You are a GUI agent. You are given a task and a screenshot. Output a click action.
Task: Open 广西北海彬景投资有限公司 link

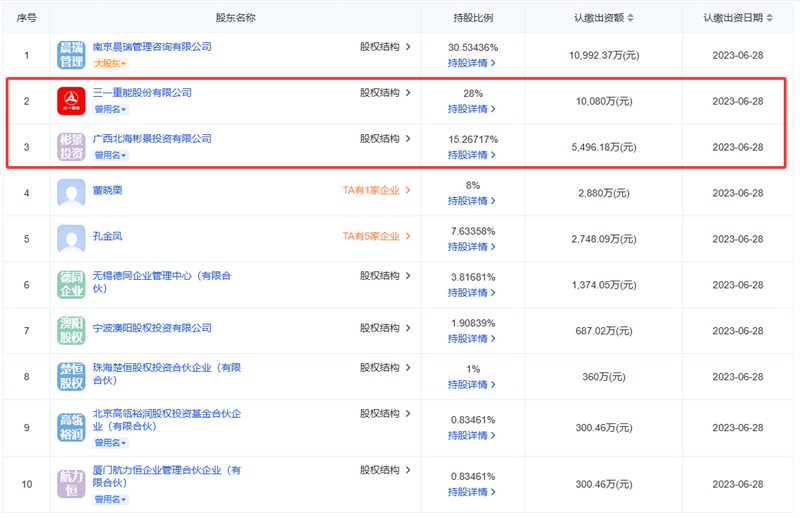pos(152,139)
